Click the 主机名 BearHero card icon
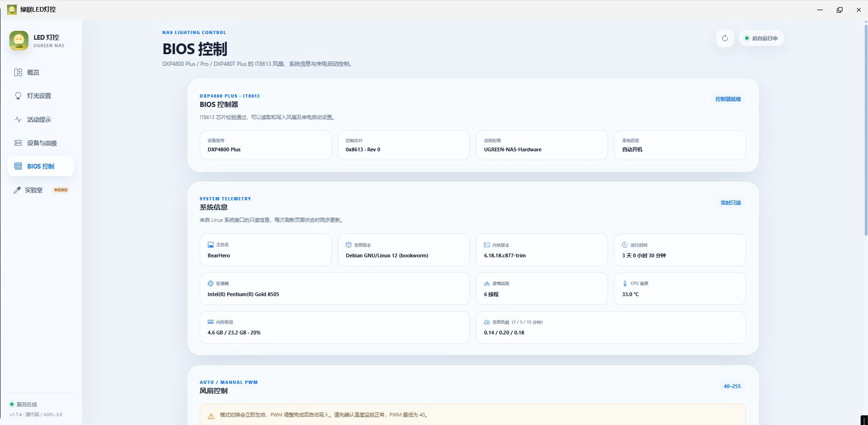 point(210,245)
